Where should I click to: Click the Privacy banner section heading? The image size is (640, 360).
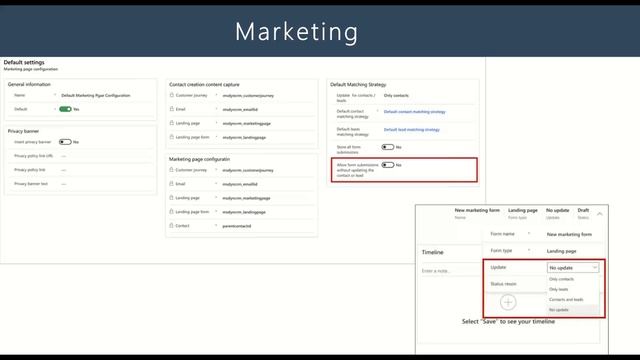[x=23, y=131]
